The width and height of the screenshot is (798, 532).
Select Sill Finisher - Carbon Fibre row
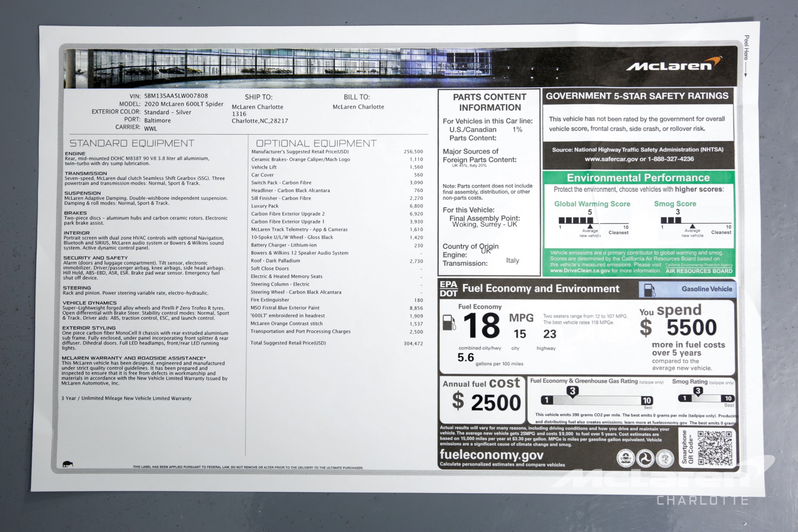pos(337,198)
